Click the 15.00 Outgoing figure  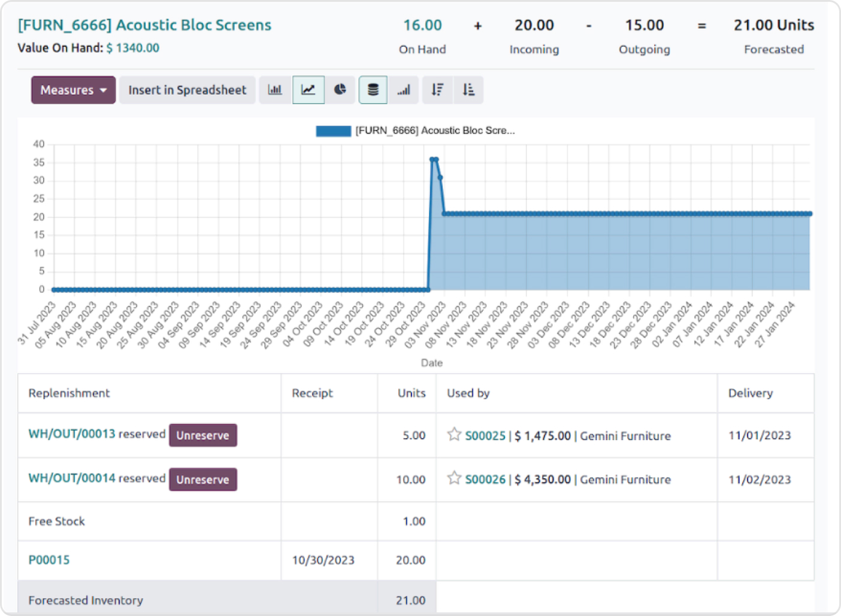click(645, 25)
